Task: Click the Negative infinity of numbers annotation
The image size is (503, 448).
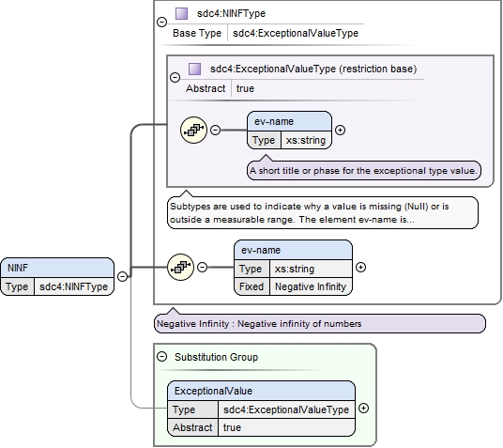Action: pyautogui.click(x=320, y=323)
